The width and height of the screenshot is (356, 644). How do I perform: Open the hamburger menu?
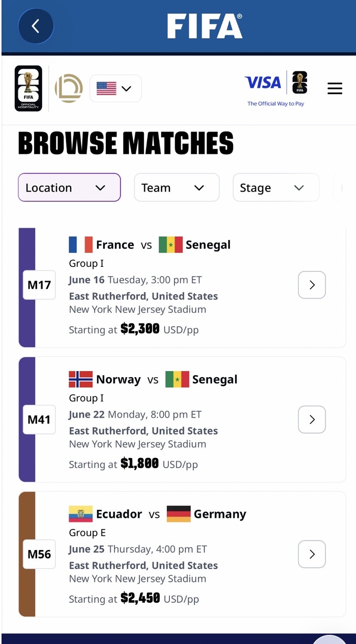pos(335,88)
